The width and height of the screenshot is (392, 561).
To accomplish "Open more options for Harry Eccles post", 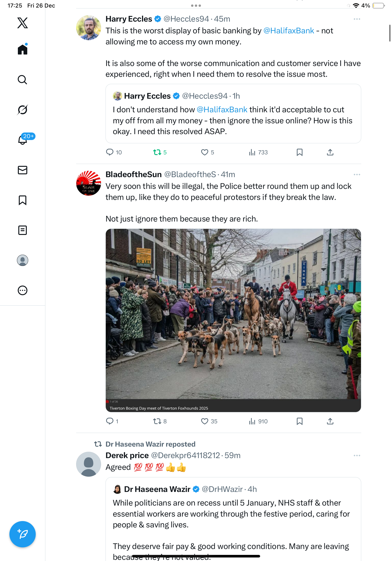I will click(x=357, y=19).
